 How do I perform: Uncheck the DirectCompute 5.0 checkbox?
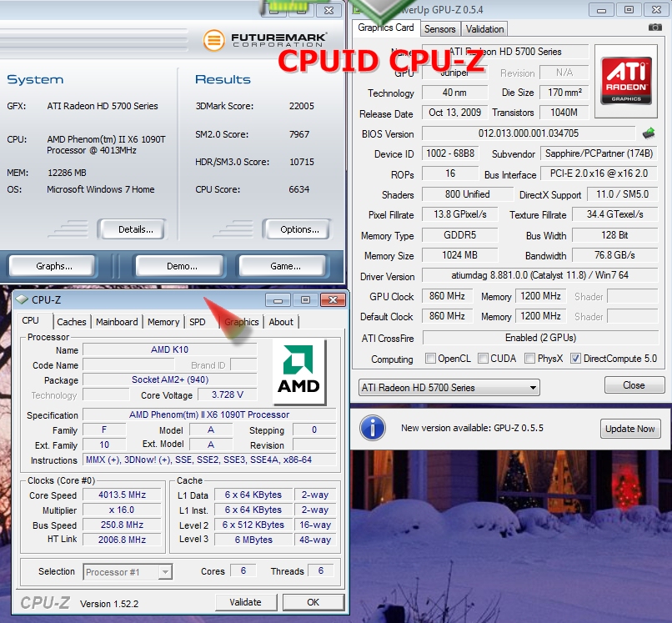pyautogui.click(x=575, y=358)
